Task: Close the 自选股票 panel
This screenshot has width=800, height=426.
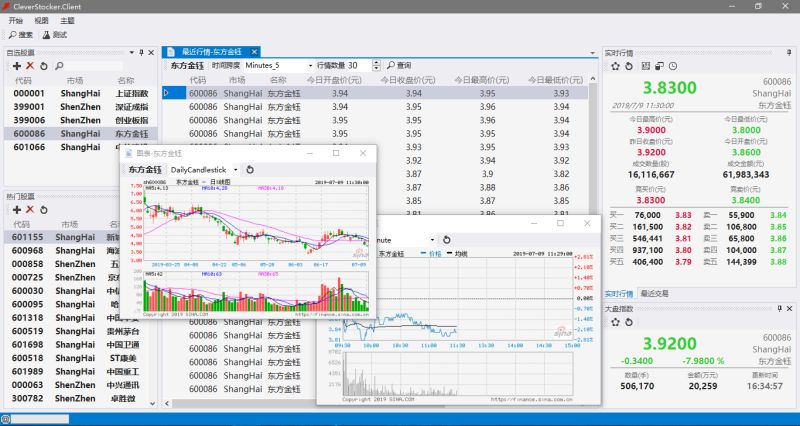Action: tap(151, 53)
